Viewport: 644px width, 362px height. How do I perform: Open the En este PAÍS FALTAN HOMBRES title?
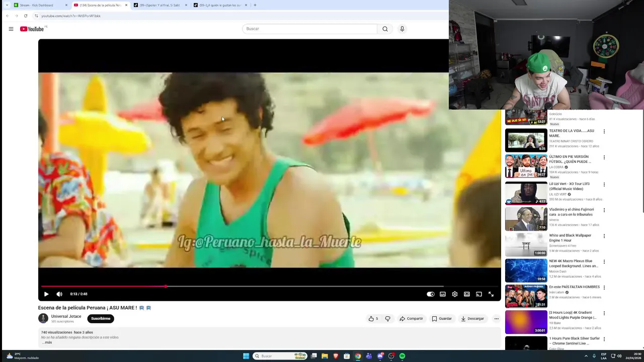pos(575,287)
